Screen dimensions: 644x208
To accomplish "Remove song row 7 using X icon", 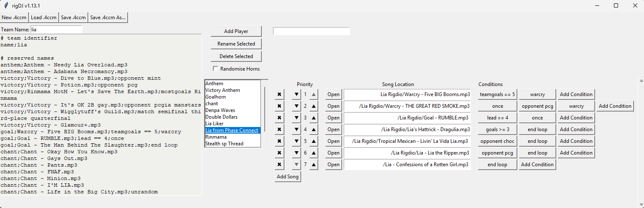I will coord(279,165).
